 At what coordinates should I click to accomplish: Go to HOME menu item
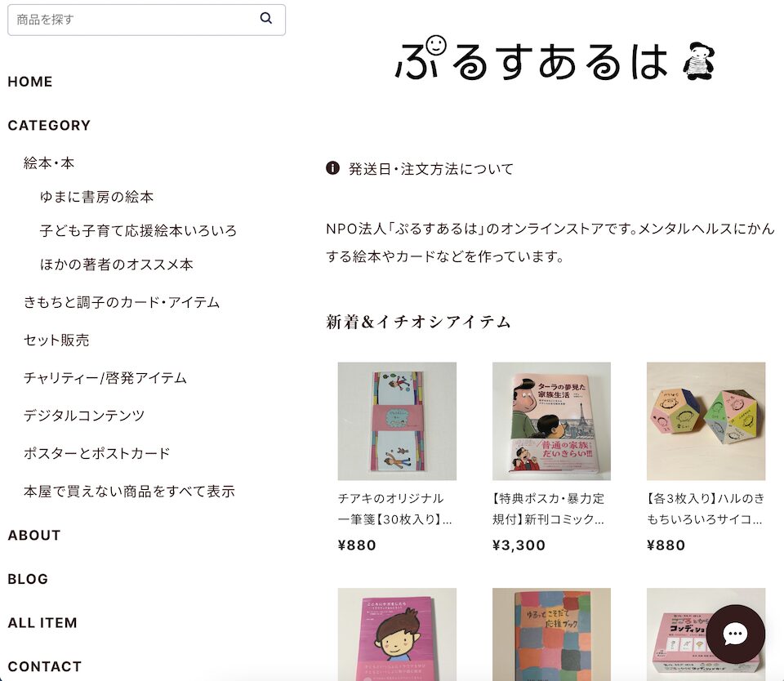(x=30, y=82)
